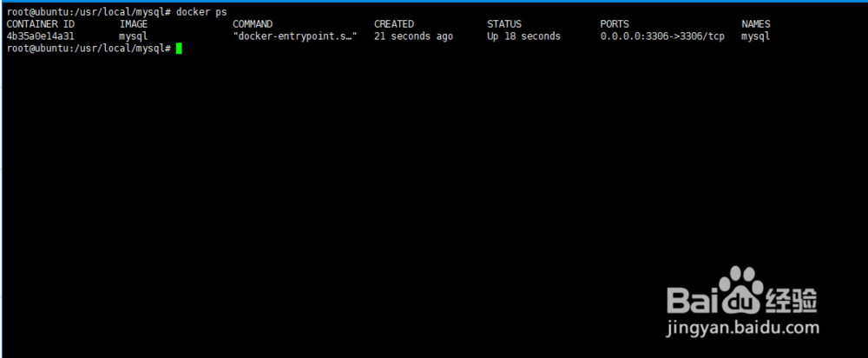This screenshot has height=358, width=868.
Task: Click the CREATED column header
Action: click(393, 24)
